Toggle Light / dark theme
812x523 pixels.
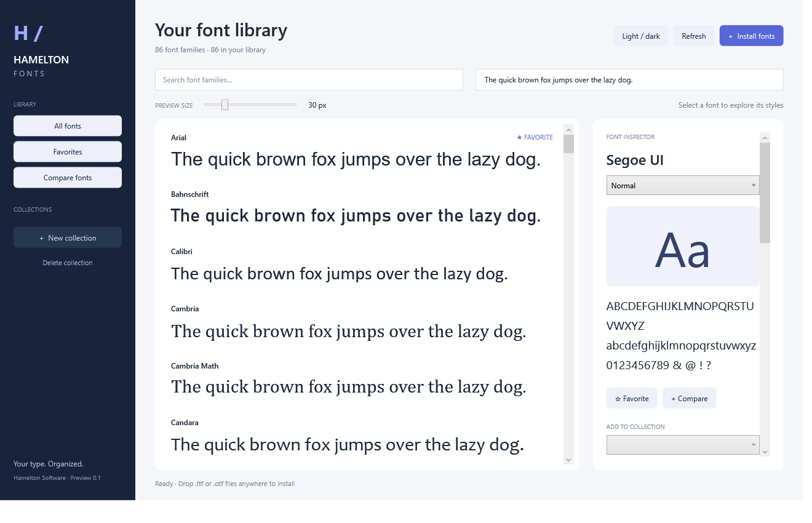point(641,36)
